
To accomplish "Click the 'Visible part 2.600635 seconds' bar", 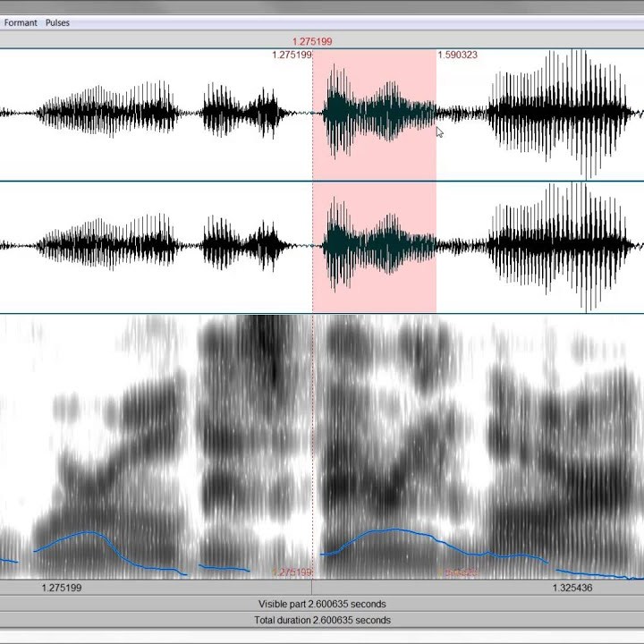I will tap(322, 604).
